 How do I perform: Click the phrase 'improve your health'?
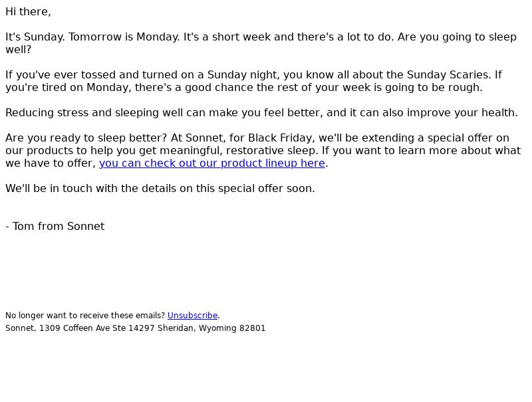(461, 113)
